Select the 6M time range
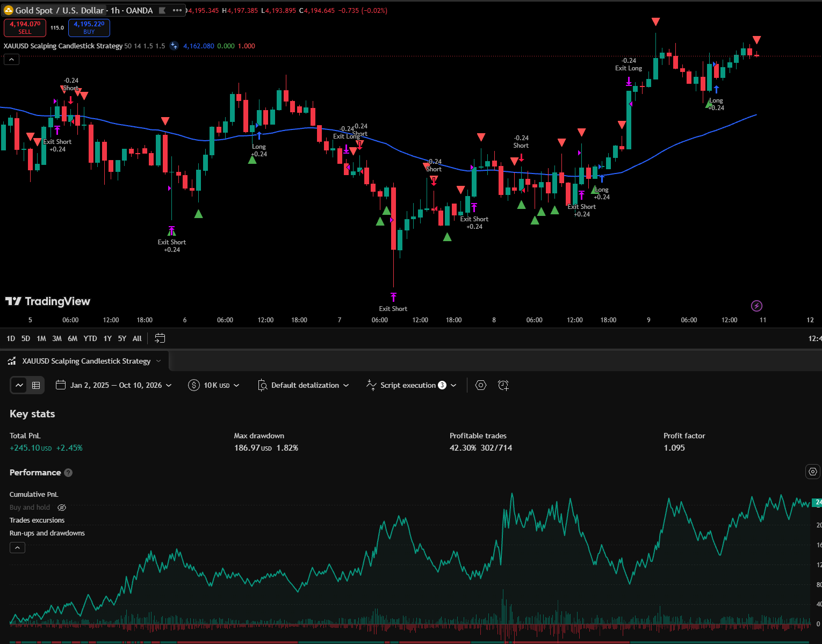The height and width of the screenshot is (644, 822). (73, 338)
